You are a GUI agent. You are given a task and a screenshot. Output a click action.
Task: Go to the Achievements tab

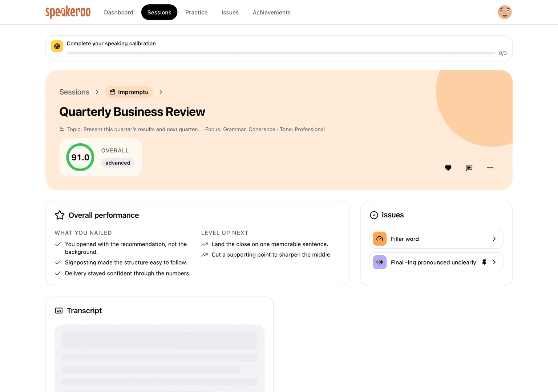click(272, 12)
